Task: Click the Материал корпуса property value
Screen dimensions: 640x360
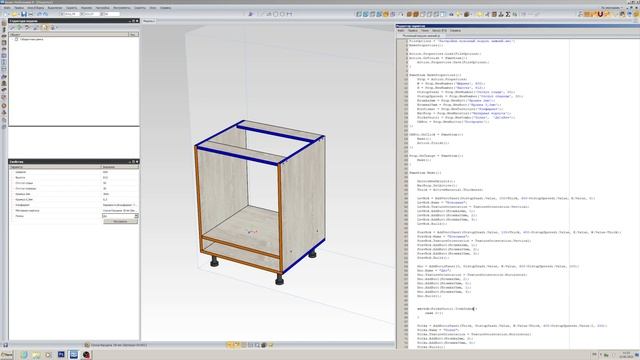Action: [x=120, y=211]
